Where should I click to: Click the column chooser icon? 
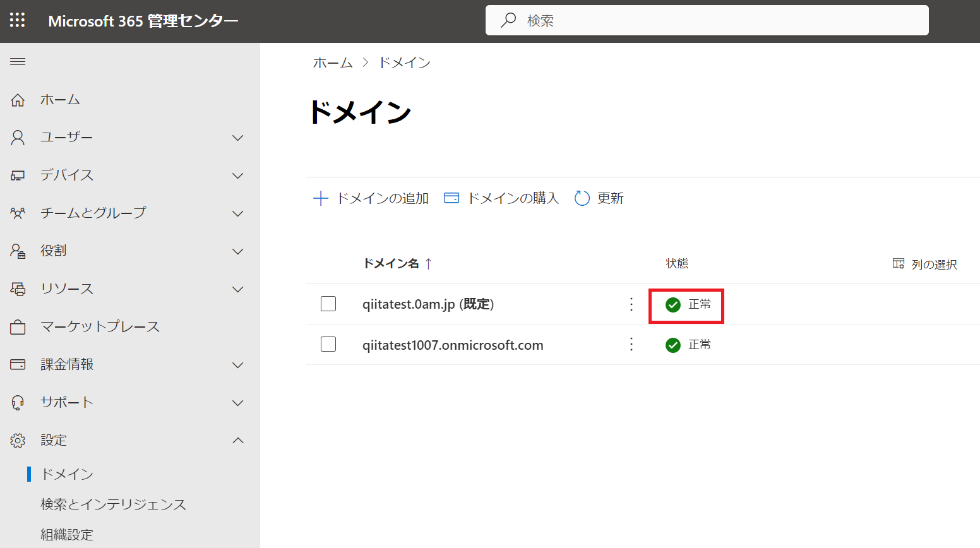(899, 264)
